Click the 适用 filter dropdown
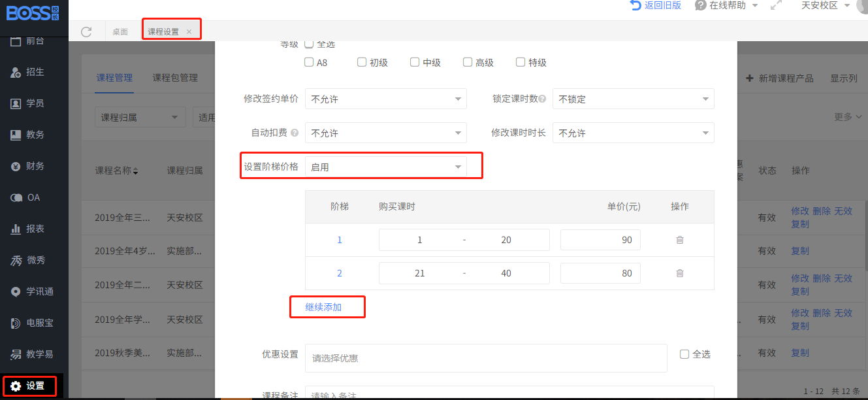 pyautogui.click(x=204, y=118)
